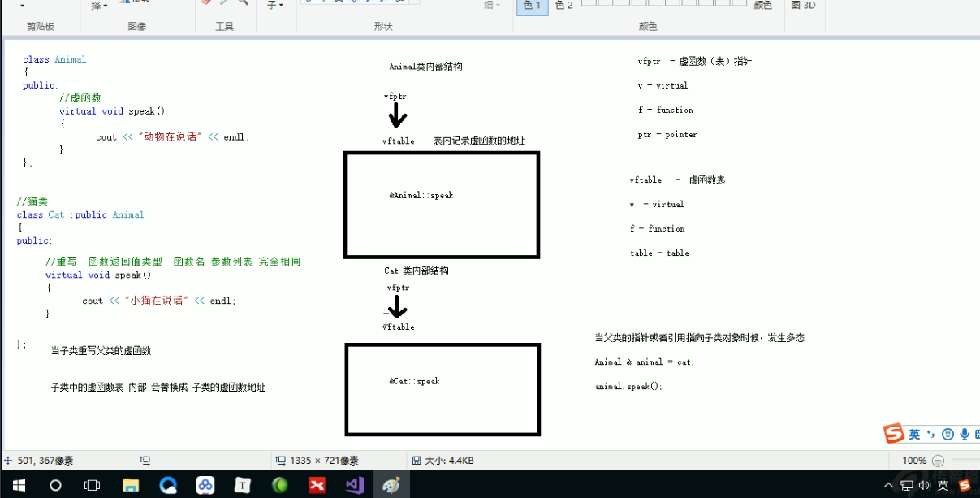
Task: Click the Sogou S logo on floating IME bar
Action: pyautogui.click(x=894, y=434)
